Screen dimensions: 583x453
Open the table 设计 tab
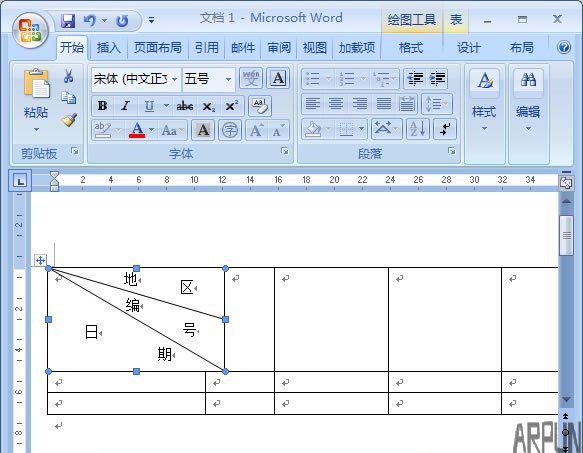[468, 48]
